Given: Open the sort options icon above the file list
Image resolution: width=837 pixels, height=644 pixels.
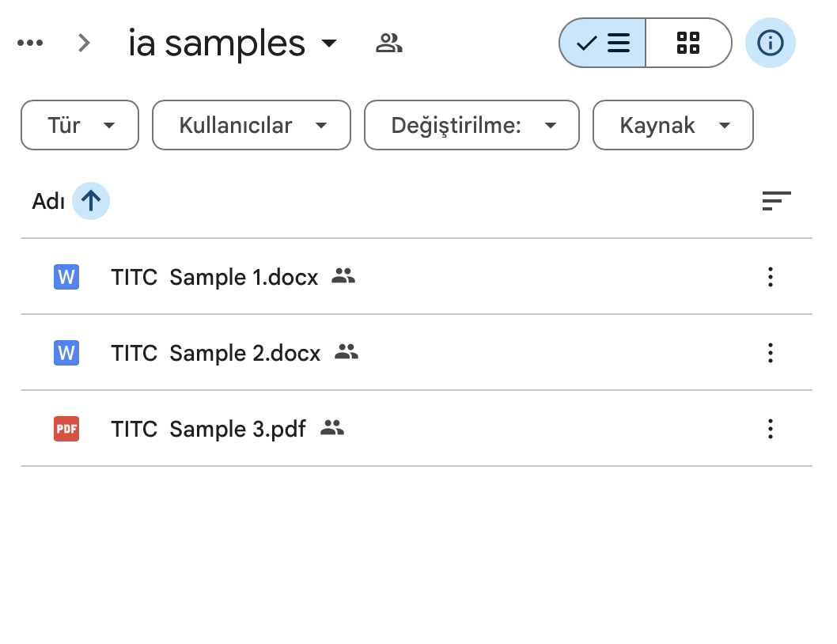Looking at the screenshot, I should (x=777, y=201).
